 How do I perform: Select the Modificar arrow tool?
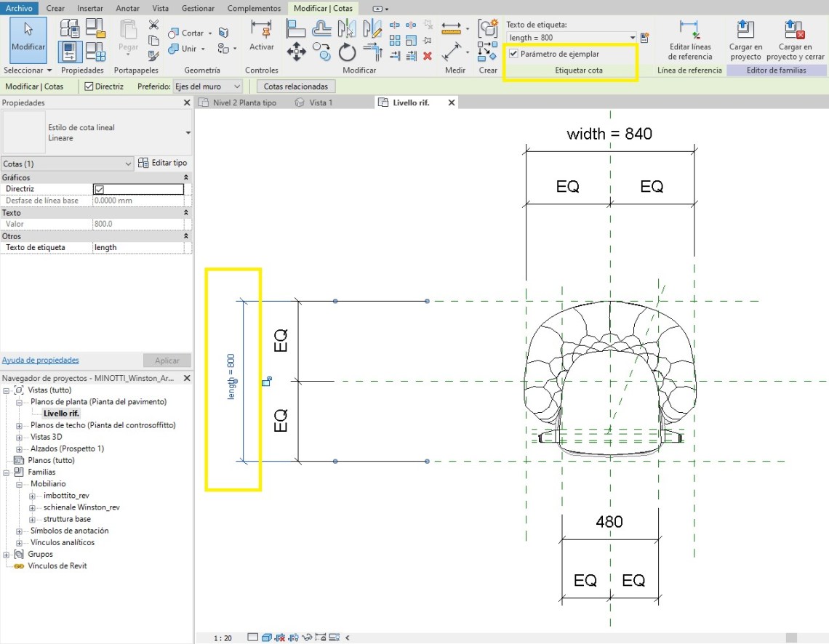(28, 35)
